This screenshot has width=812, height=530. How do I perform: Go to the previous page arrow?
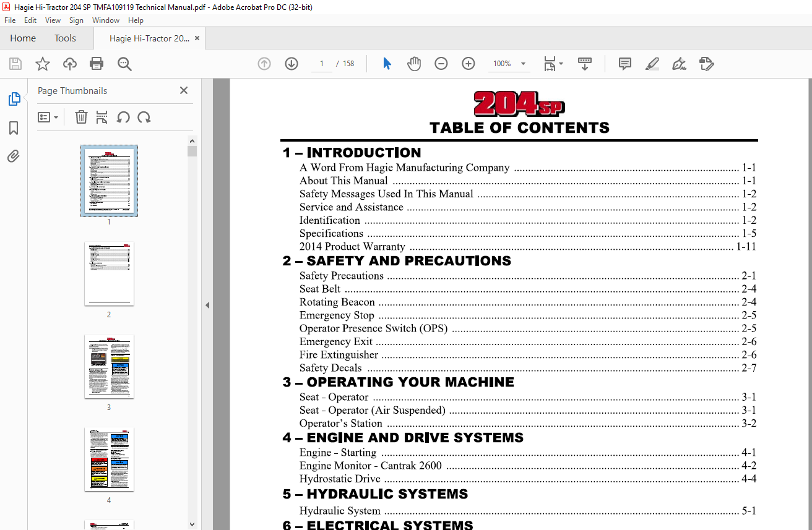click(264, 64)
